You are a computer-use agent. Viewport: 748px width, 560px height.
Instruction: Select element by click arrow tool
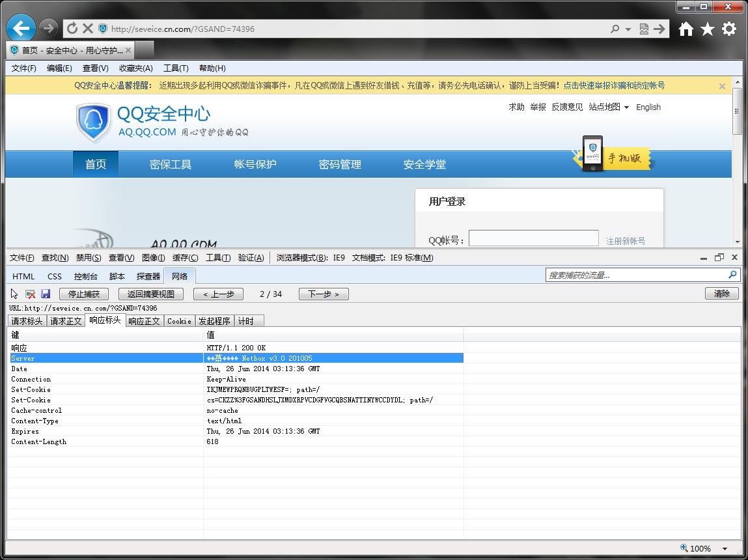click(x=15, y=294)
